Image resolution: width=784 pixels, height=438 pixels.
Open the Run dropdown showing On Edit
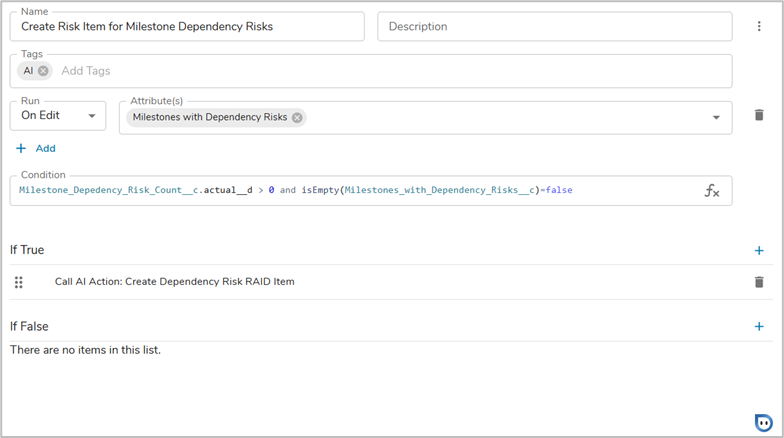coord(58,116)
